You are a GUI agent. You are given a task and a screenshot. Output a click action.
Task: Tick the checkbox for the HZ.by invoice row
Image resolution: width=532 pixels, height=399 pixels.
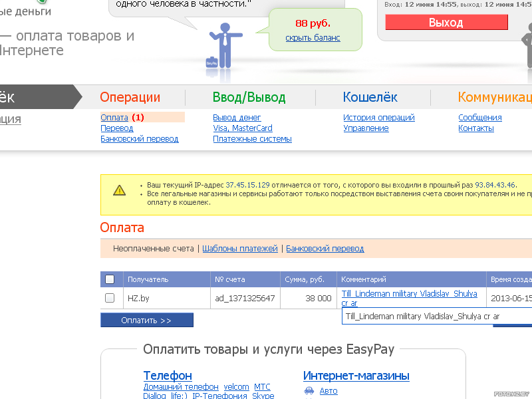click(x=110, y=298)
